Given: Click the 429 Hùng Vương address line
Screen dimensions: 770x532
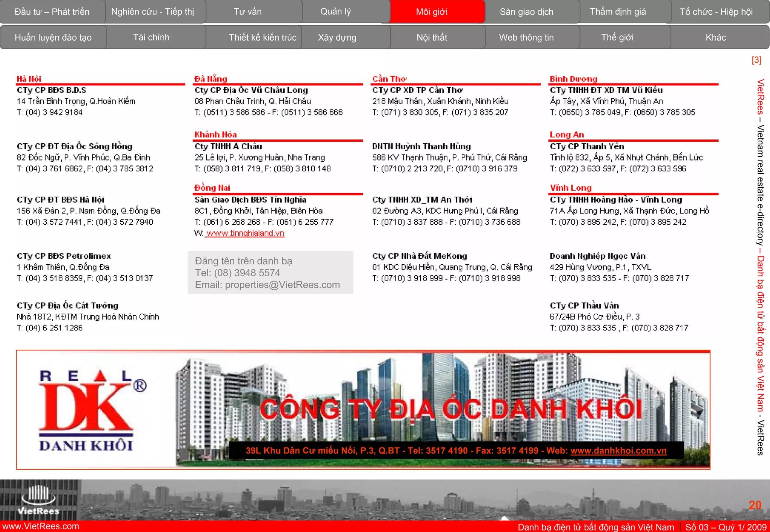Looking at the screenshot, I should pyautogui.click(x=600, y=267).
